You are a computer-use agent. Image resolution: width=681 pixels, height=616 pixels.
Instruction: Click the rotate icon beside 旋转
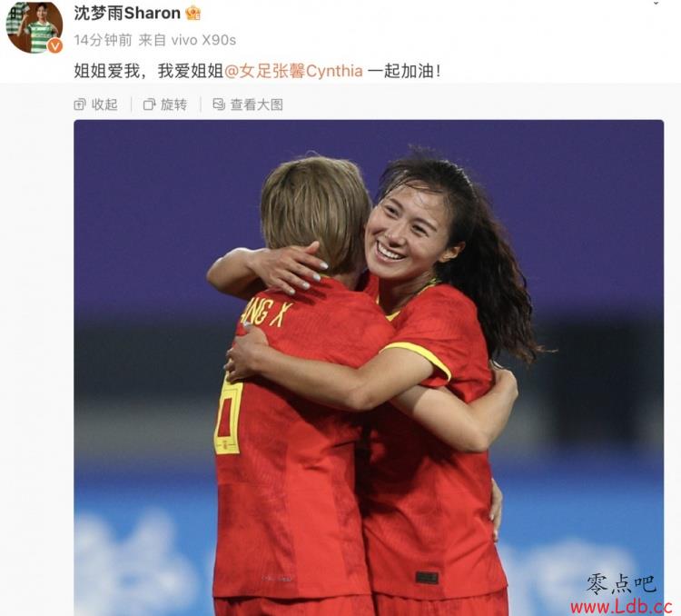point(150,104)
